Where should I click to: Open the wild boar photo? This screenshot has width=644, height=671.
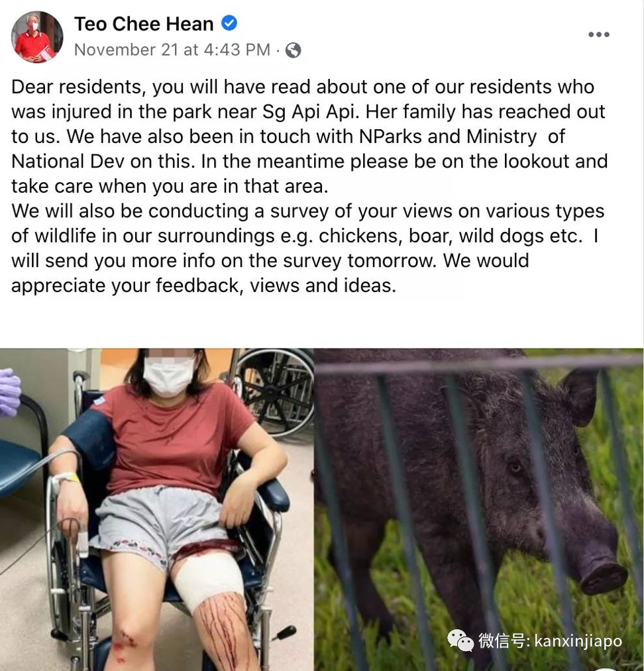479,509
